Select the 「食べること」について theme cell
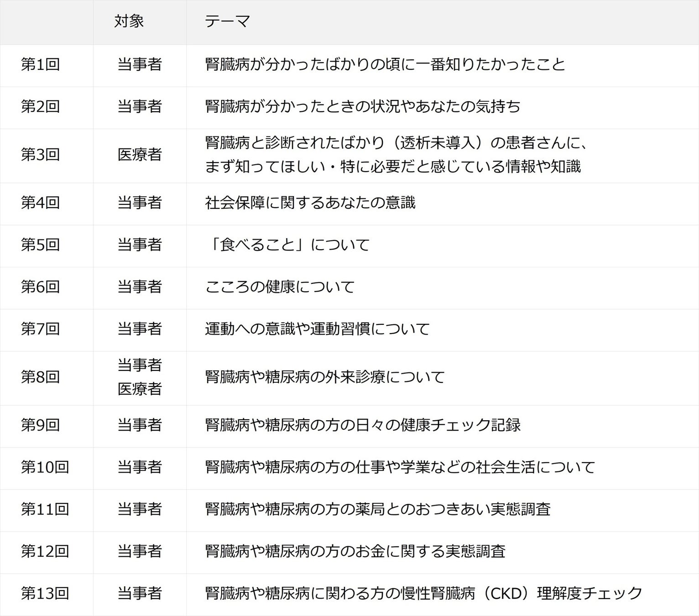 pos(287,245)
